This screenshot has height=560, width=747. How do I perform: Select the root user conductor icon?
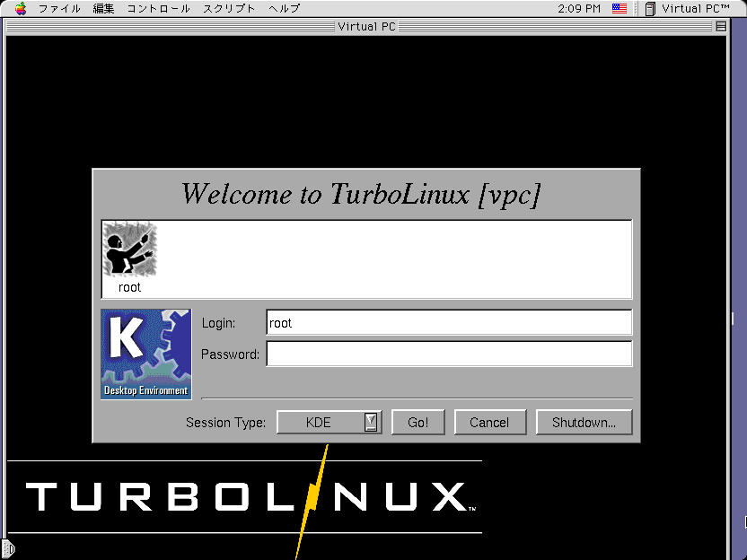point(130,249)
